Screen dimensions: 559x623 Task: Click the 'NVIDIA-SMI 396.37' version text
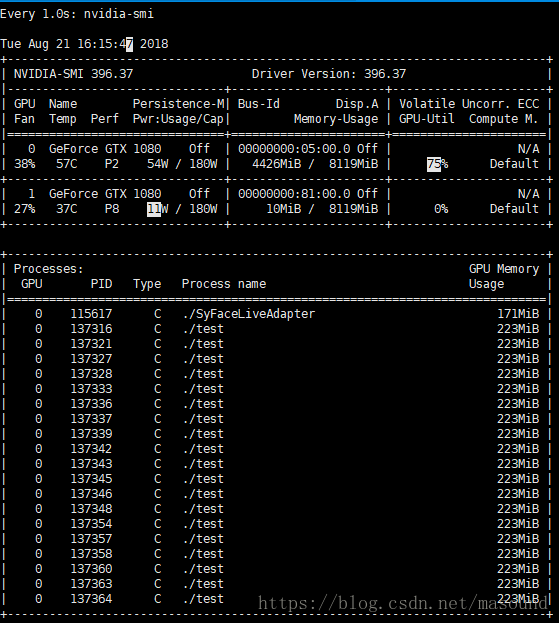coord(74,74)
